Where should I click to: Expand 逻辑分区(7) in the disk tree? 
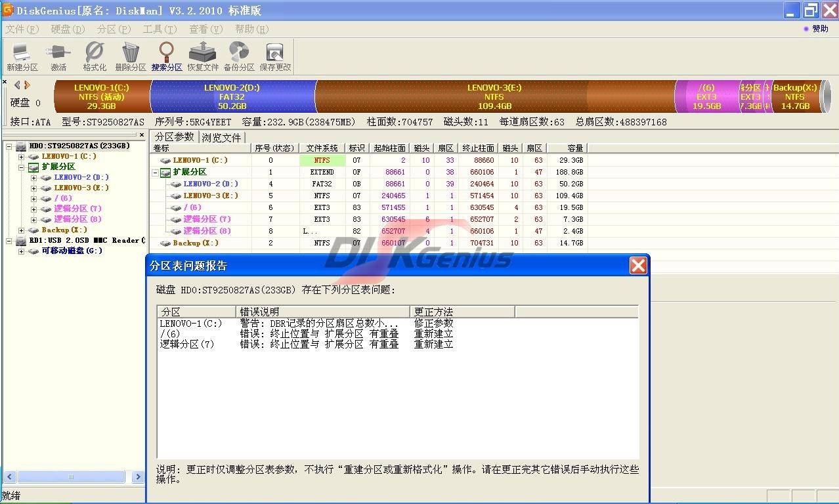[x=33, y=209]
